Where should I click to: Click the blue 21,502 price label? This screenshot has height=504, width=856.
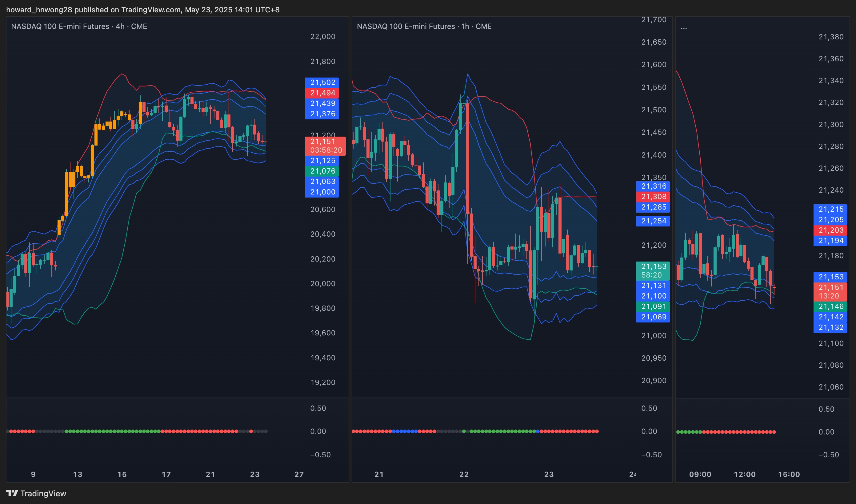[x=322, y=82]
